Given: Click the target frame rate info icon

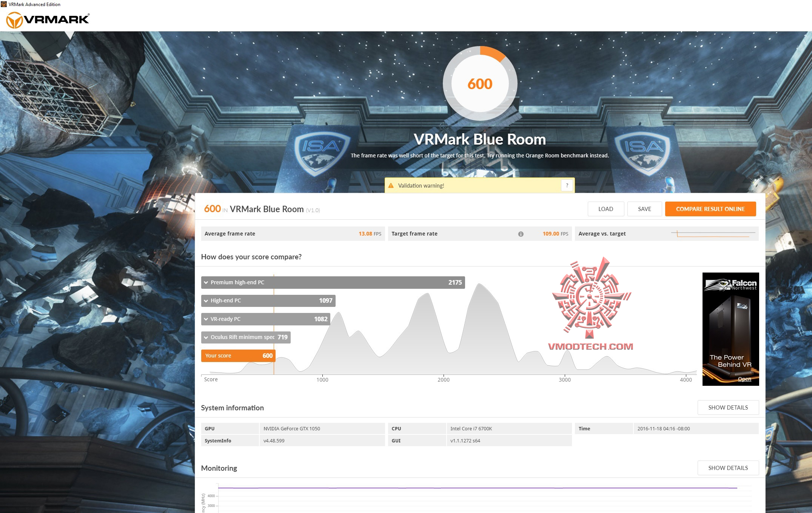Looking at the screenshot, I should 521,234.
